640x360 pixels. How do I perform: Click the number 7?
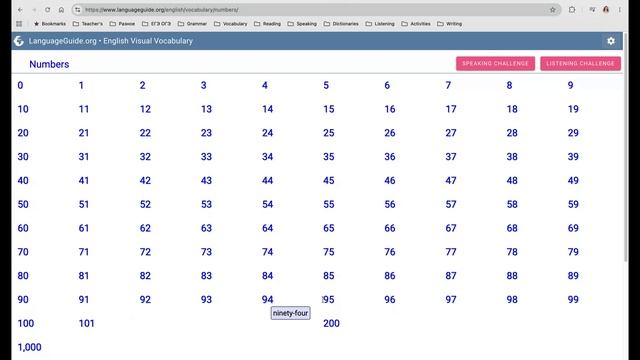tap(448, 85)
